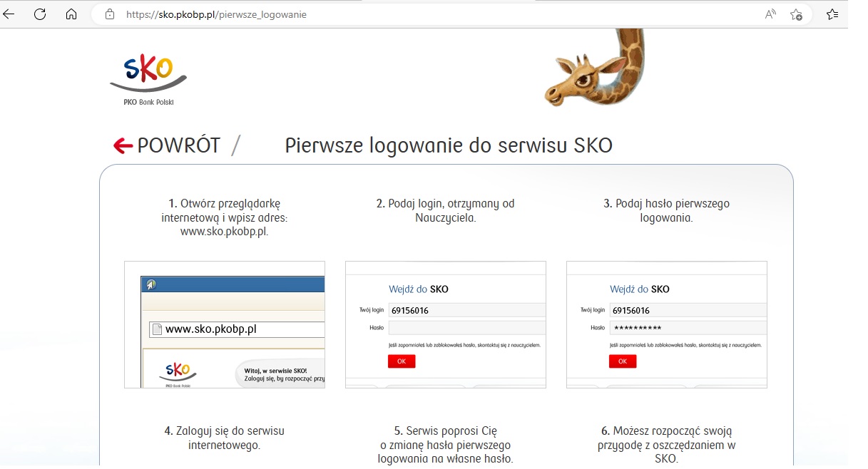This screenshot has width=868, height=469.
Task: Open the Favorites list icon
Action: coord(832,14)
